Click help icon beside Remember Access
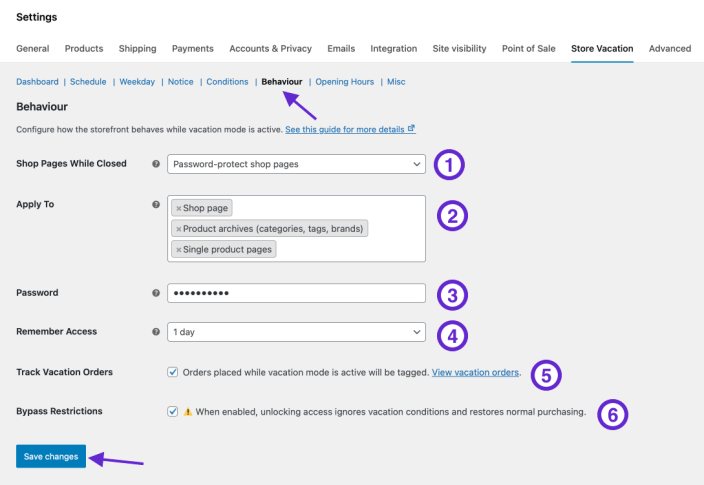 coord(156,331)
